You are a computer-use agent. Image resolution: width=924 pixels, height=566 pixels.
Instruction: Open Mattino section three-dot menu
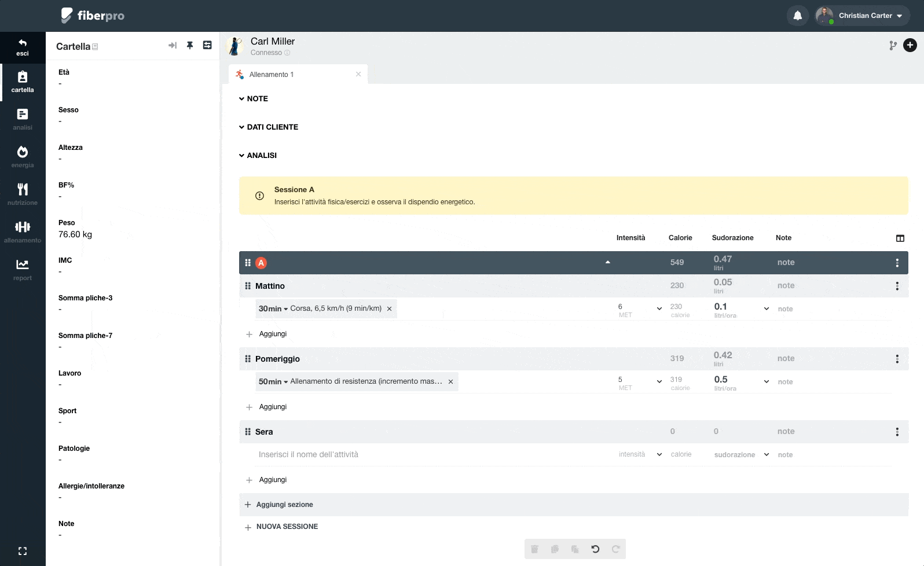coord(897,286)
